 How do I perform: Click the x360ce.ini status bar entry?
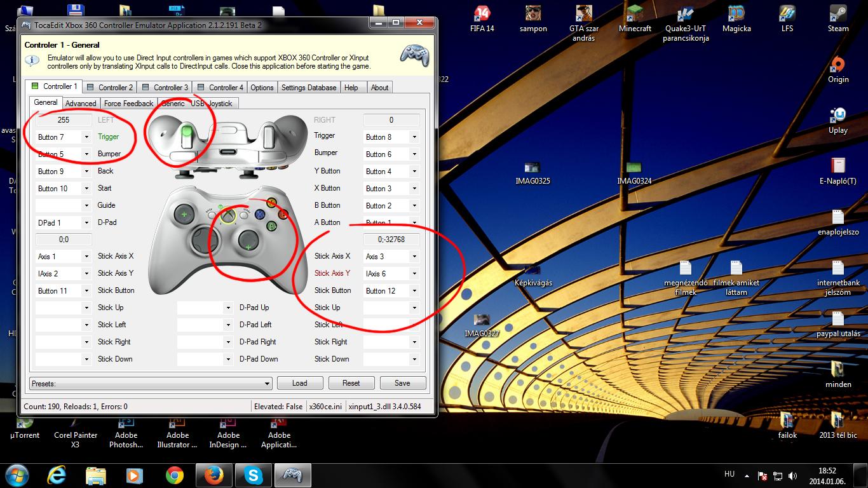tap(325, 407)
